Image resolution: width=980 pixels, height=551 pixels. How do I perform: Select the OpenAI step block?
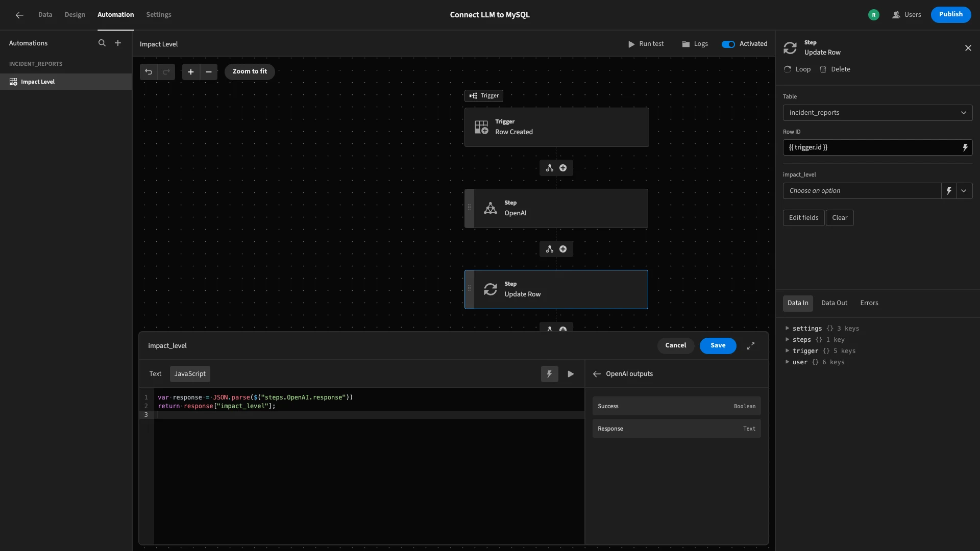[x=556, y=208]
